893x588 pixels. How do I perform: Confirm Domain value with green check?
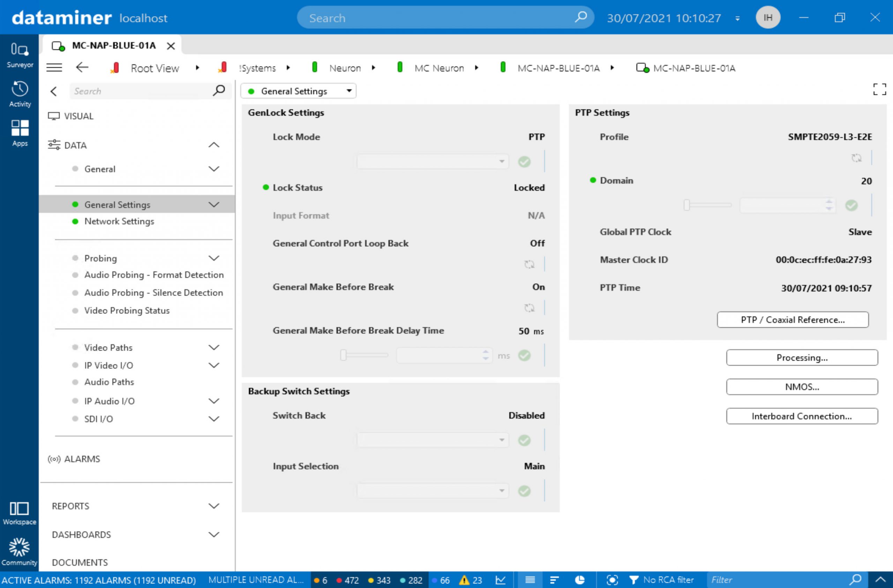click(x=851, y=205)
